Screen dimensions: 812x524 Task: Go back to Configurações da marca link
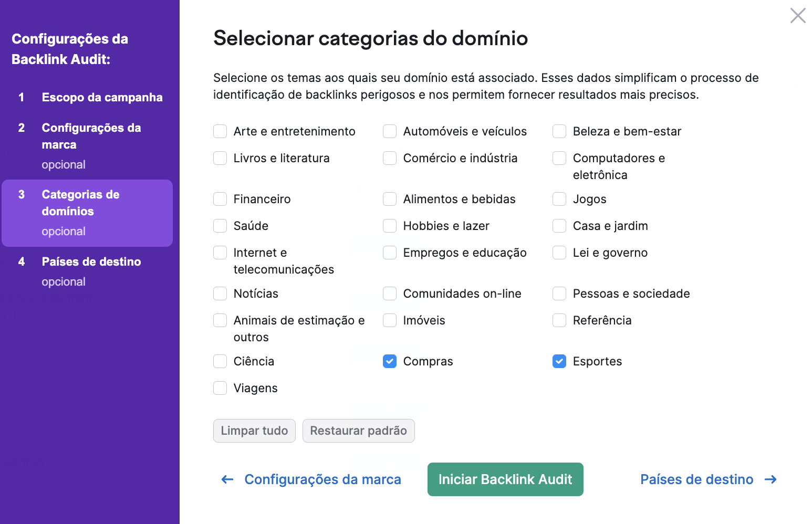click(x=322, y=479)
